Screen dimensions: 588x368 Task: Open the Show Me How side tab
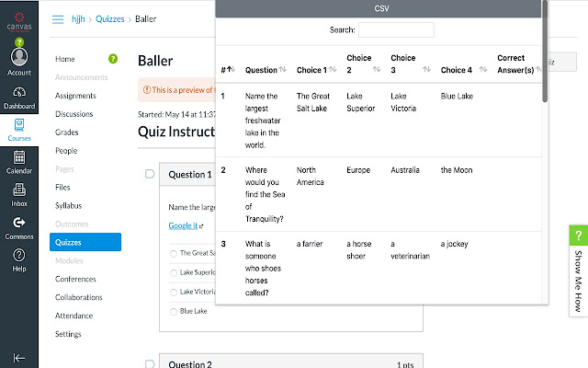click(578, 271)
